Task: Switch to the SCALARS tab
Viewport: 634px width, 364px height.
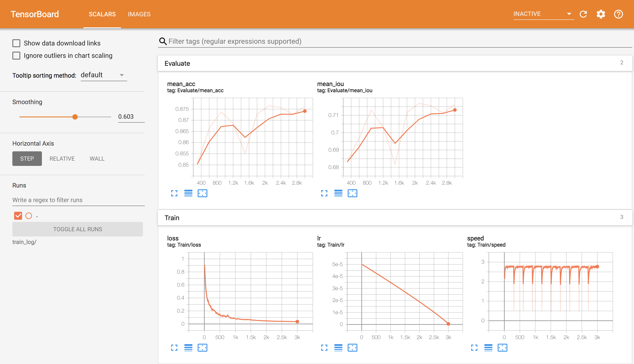Action: tap(102, 14)
